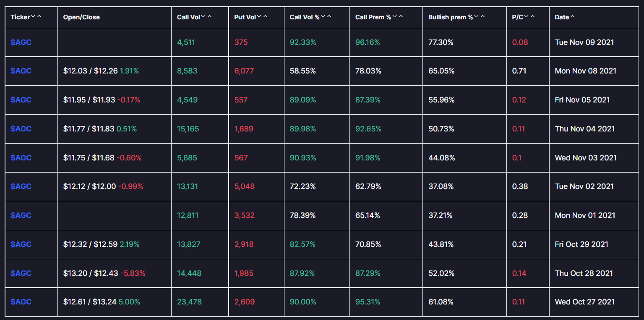
Task: Open $AGC ticker link for Nov 09 row
Action: click(x=21, y=42)
